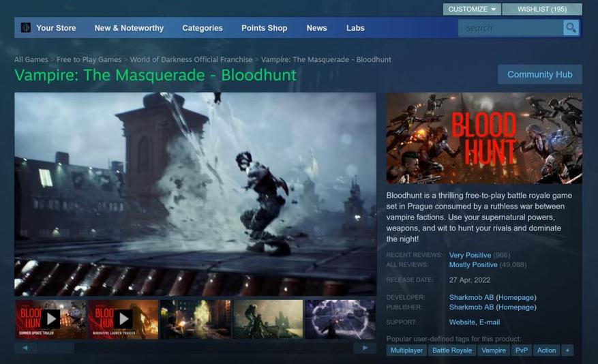
Task: Open Free to Play Games breadcrumb
Action: 89,59
